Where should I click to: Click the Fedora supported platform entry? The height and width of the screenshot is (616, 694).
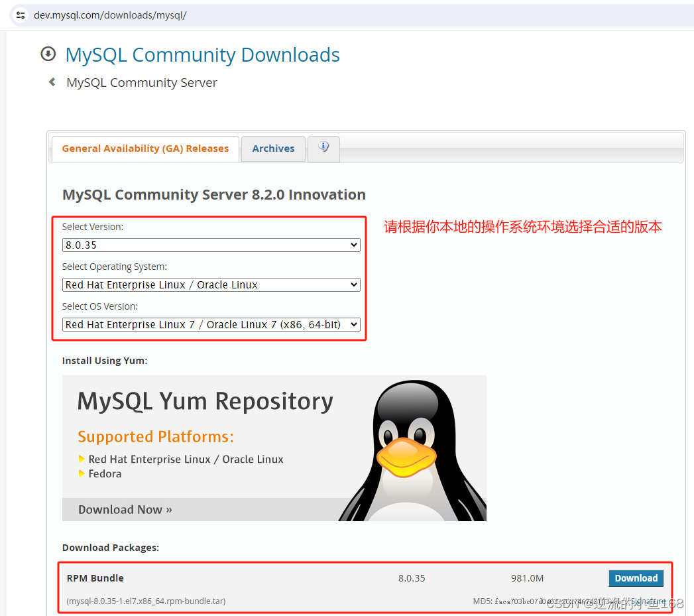pyautogui.click(x=105, y=474)
